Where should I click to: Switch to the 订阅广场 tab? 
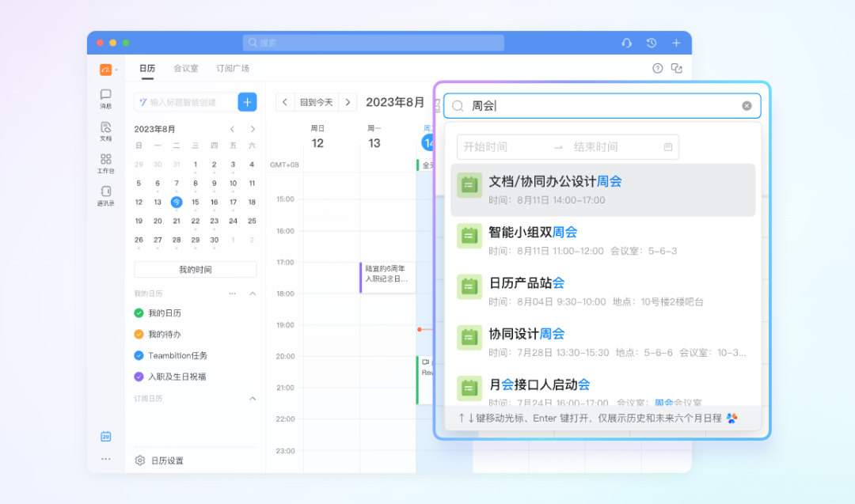[233, 69]
